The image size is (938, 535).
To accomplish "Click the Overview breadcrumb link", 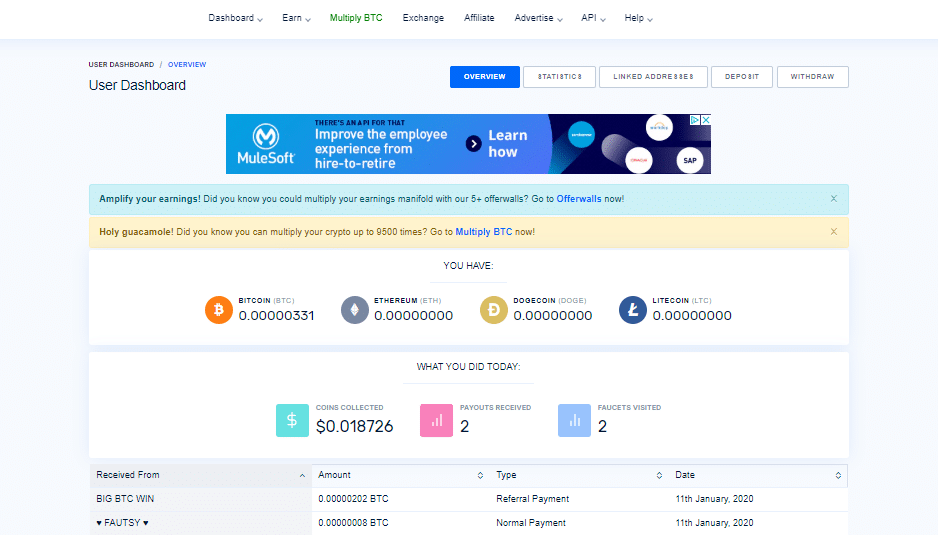I will point(187,65).
